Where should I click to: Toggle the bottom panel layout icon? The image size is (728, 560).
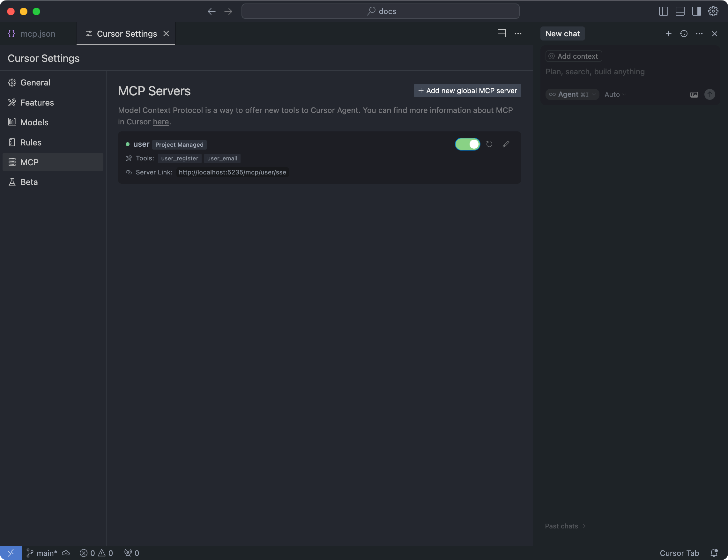pos(680,11)
